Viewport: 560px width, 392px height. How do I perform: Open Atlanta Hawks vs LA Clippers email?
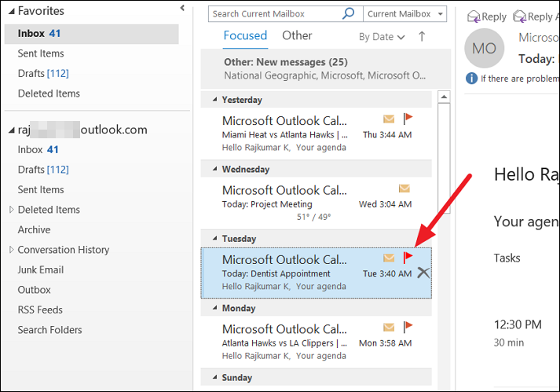click(x=316, y=342)
